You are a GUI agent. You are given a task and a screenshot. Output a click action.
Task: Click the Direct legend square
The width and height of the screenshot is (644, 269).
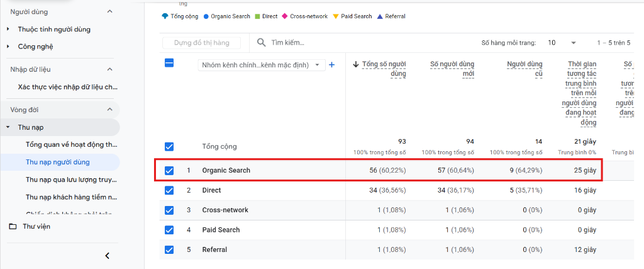click(257, 16)
